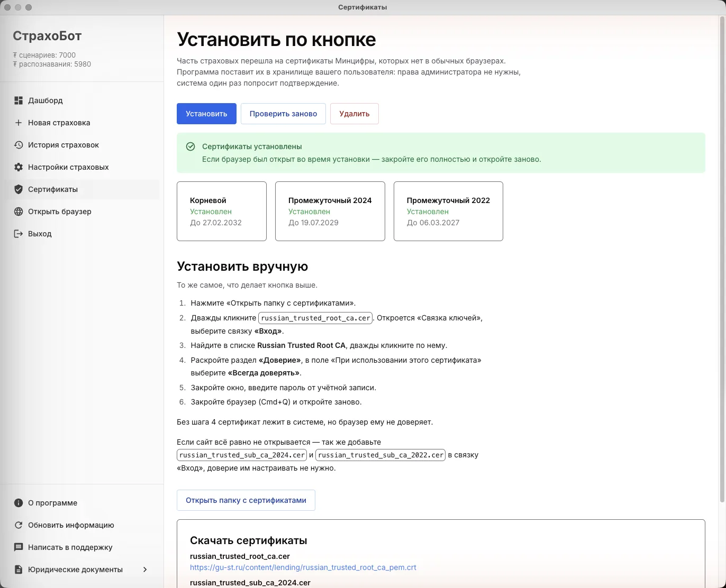The image size is (726, 588).
Task: Click the refresh icon for Обновить информацию
Action: pyautogui.click(x=19, y=525)
